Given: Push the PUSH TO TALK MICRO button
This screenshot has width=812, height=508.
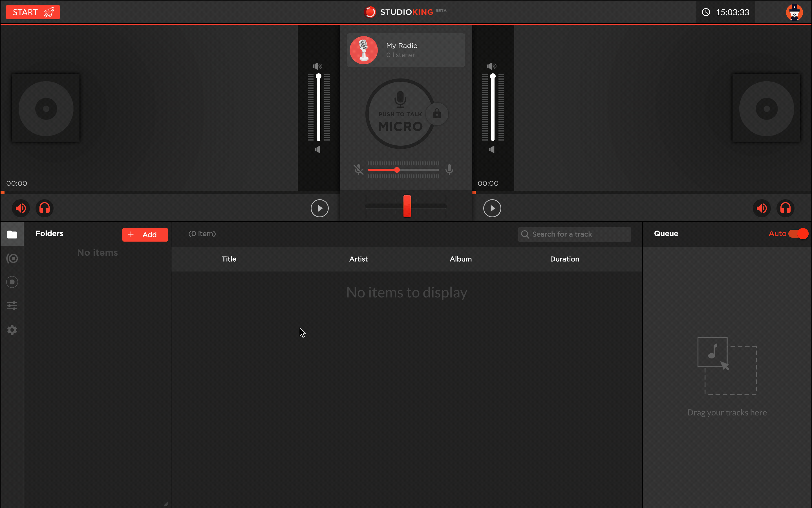Looking at the screenshot, I should [x=400, y=113].
